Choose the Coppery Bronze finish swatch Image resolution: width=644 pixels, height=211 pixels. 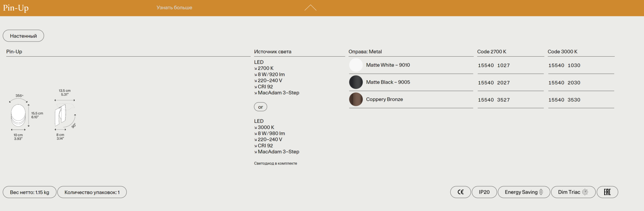tap(356, 99)
